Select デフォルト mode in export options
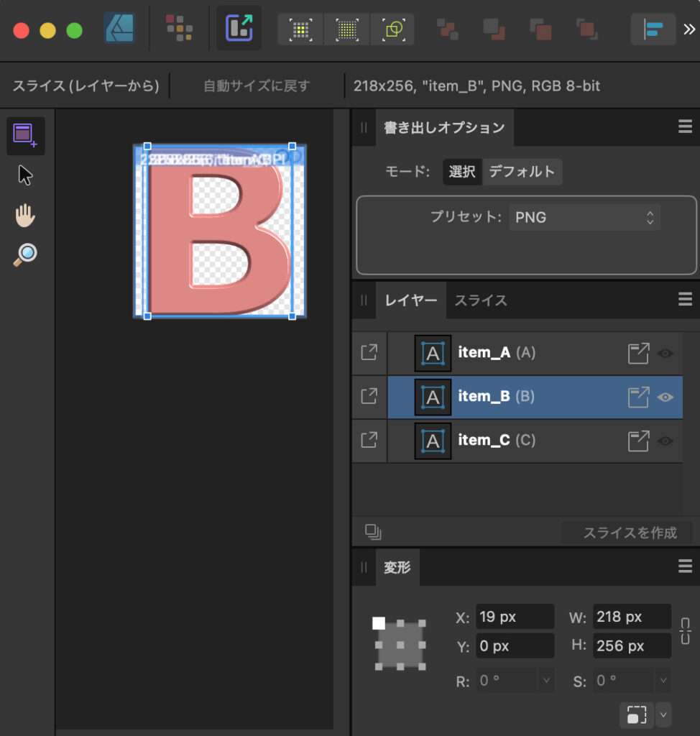The height and width of the screenshot is (736, 700). 522,172
